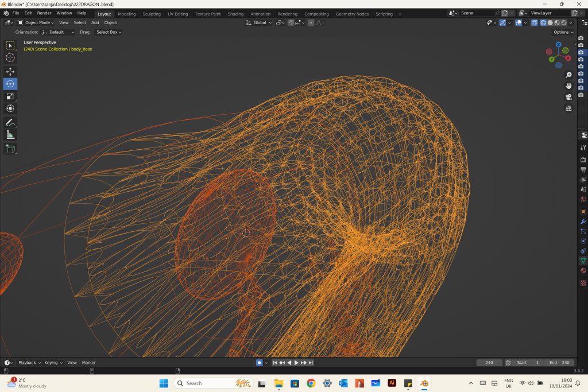Switch to the Sculpting workspace tab
The width and height of the screenshot is (588, 392).
(x=152, y=14)
